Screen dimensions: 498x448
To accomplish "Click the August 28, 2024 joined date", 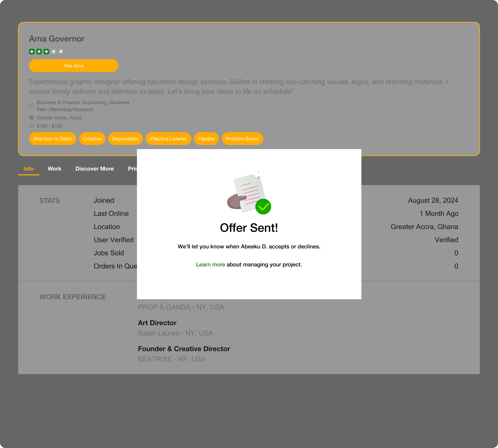I will [433, 201].
